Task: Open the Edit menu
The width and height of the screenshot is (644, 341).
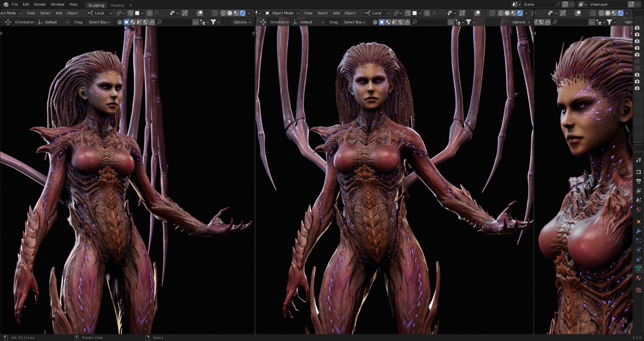Action: [26, 4]
